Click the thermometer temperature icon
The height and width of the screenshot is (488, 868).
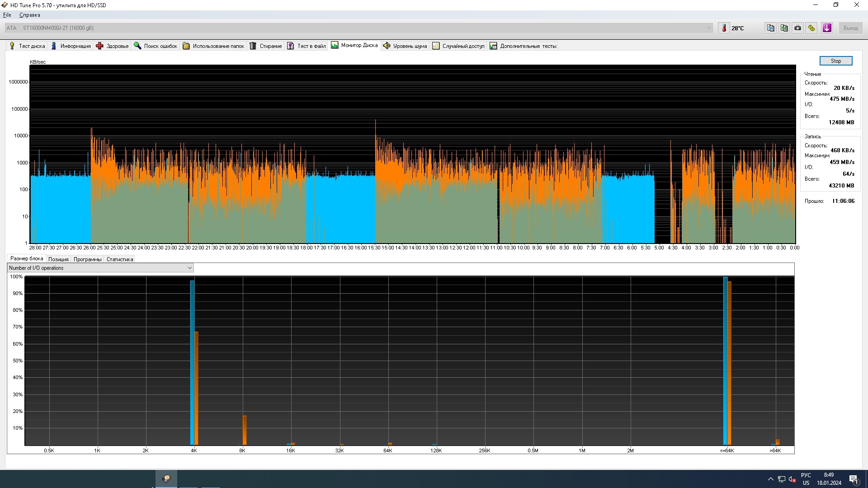[x=724, y=28]
